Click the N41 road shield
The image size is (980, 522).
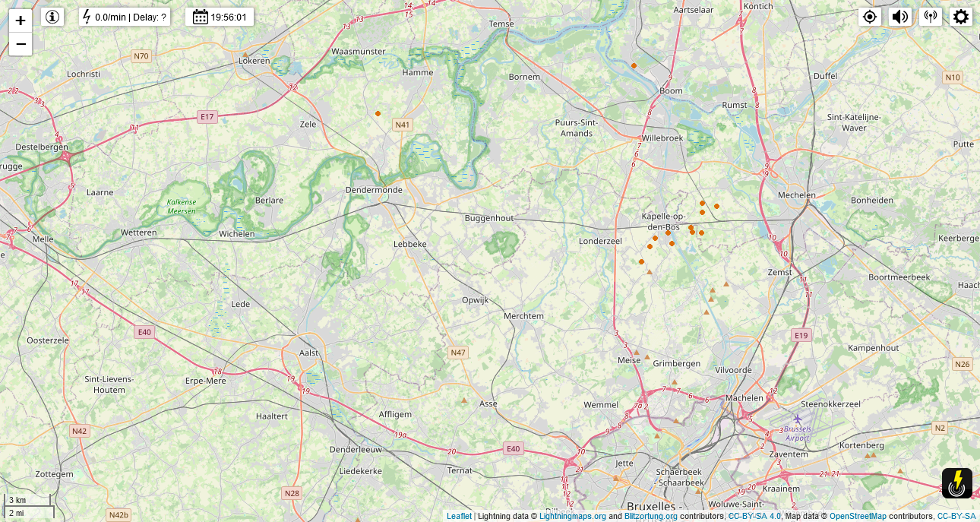point(403,125)
